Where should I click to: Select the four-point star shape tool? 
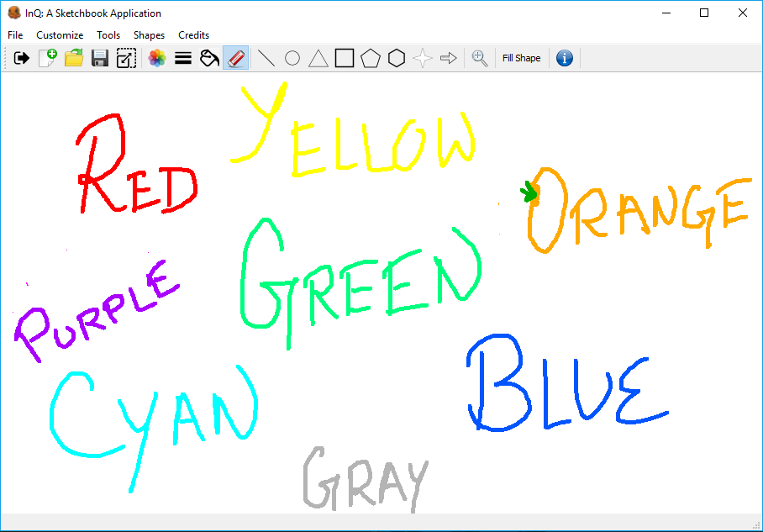(423, 58)
